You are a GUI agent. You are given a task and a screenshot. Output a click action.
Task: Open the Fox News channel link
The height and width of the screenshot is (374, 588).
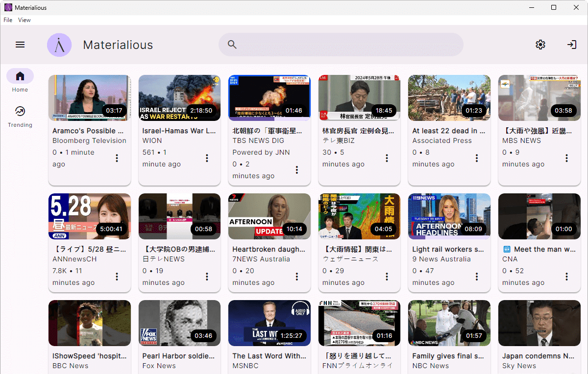coord(159,366)
